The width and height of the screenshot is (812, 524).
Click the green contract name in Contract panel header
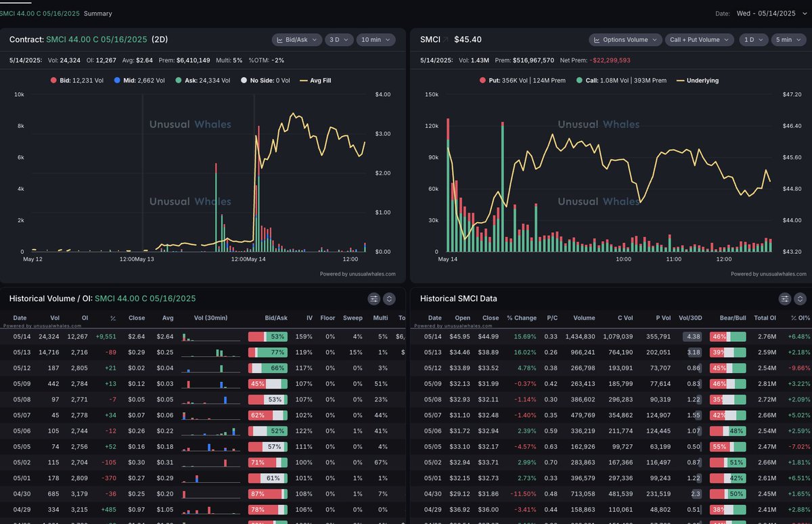pyautogui.click(x=97, y=40)
